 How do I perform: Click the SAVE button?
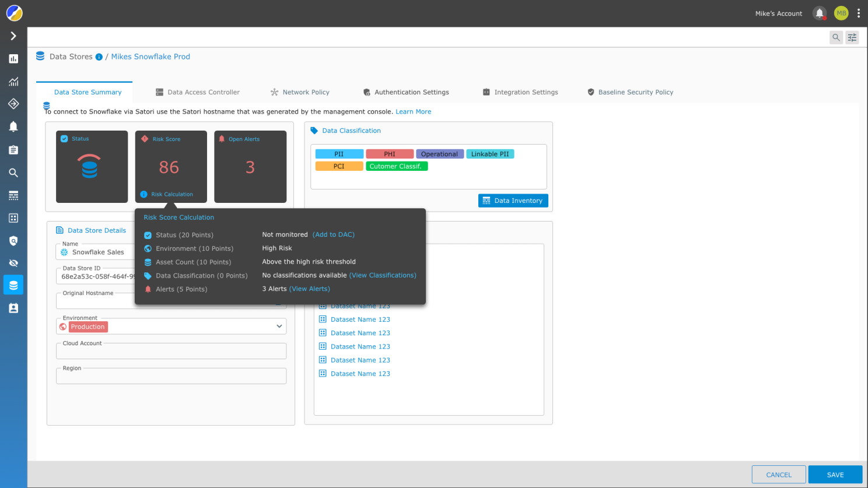[x=835, y=475]
